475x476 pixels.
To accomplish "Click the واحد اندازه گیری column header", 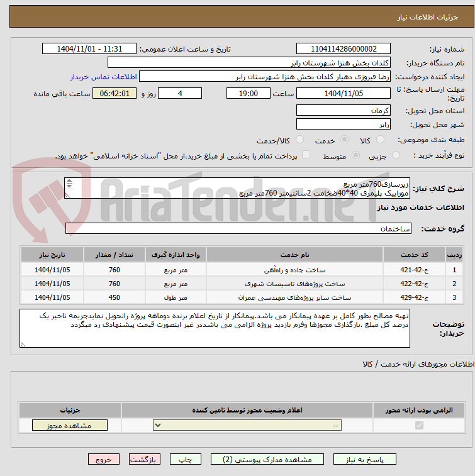I will tap(176, 255).
